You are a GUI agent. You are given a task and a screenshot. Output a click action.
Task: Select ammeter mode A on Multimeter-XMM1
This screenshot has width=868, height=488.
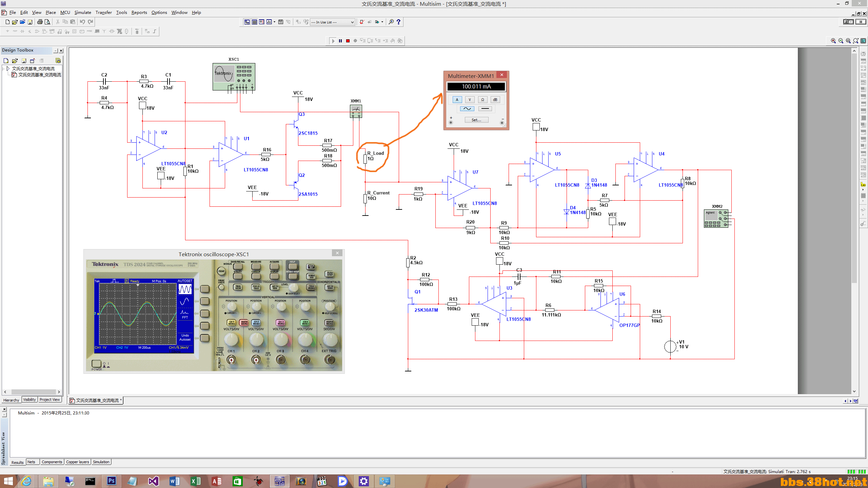[457, 100]
